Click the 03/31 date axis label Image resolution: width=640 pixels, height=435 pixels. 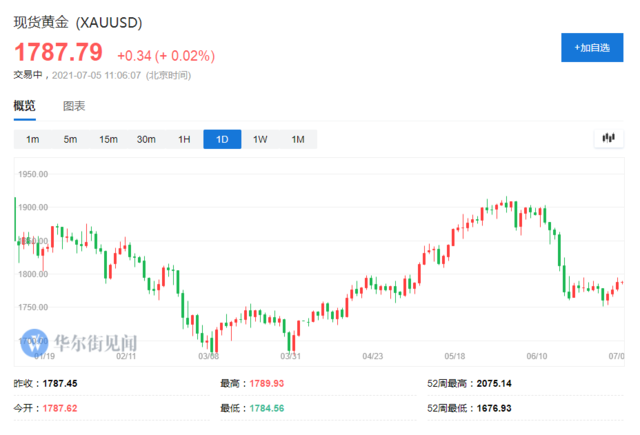coord(291,355)
